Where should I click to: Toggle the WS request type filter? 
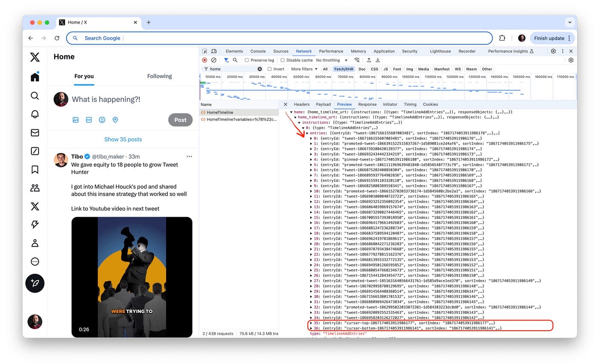pyautogui.click(x=458, y=69)
